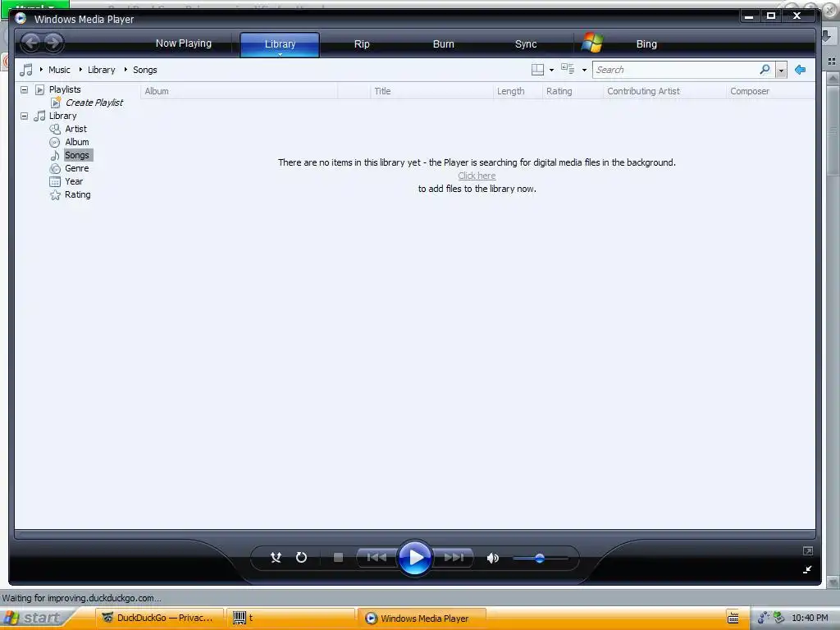
Task: Sort by the Contributing Artist column header
Action: [x=664, y=91]
